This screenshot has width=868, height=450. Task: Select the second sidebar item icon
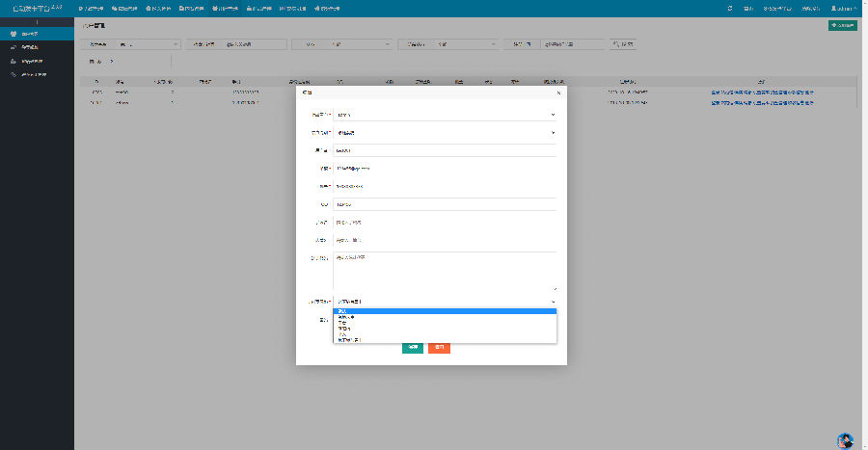(x=14, y=47)
